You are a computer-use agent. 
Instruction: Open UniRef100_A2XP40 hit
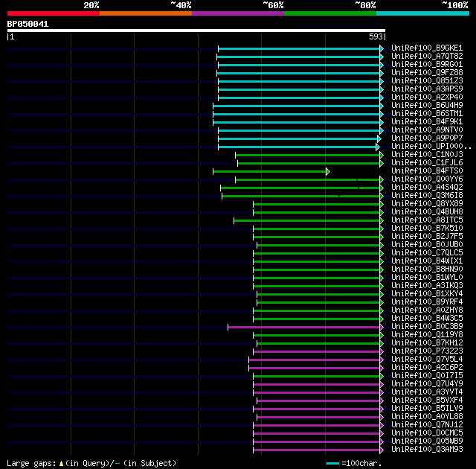coord(427,98)
